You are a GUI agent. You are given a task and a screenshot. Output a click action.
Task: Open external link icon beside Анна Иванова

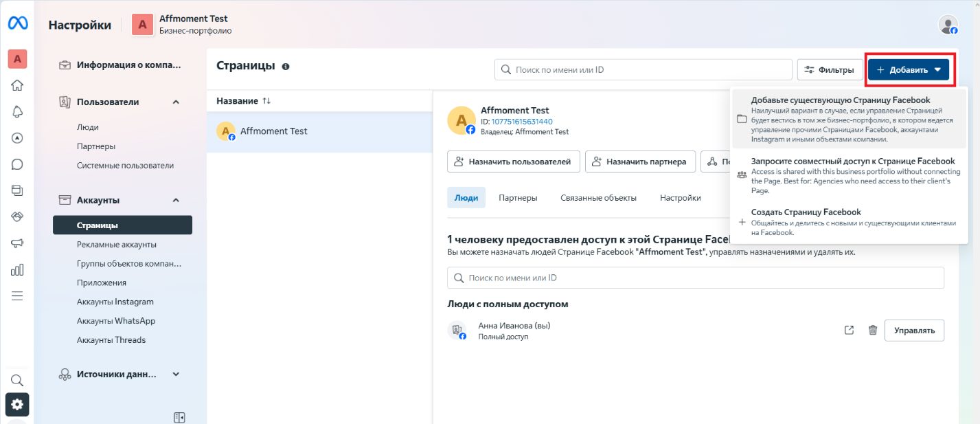pyautogui.click(x=849, y=331)
